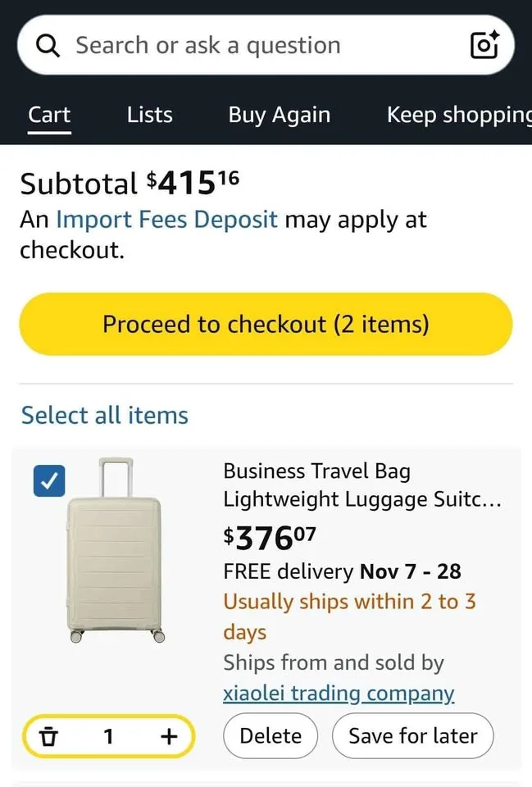Delete the Business Travel Bag item

(271, 735)
